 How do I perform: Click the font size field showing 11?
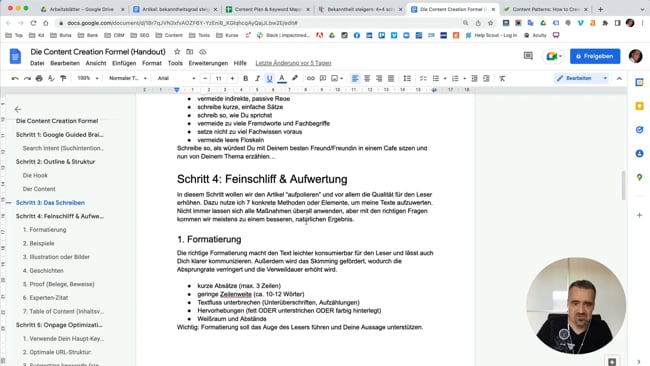[x=218, y=78]
